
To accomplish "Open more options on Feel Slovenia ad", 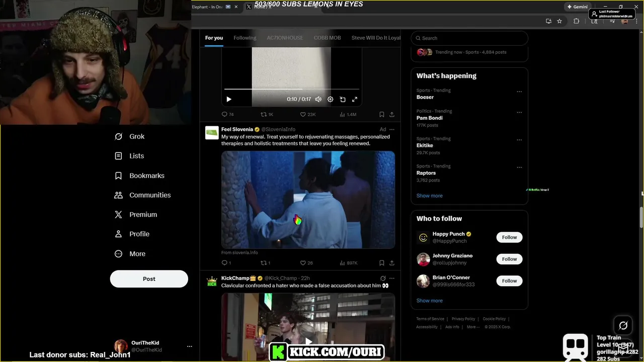I will click(392, 129).
